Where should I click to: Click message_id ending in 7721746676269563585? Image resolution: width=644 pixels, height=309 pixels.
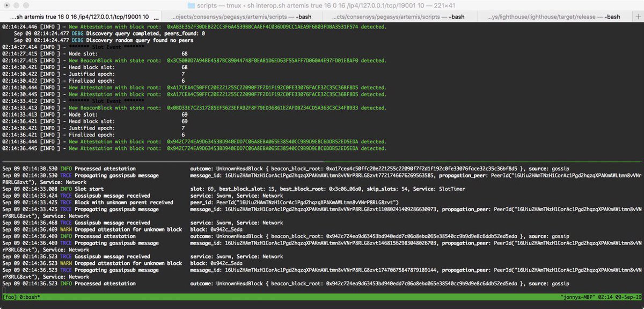(314, 176)
